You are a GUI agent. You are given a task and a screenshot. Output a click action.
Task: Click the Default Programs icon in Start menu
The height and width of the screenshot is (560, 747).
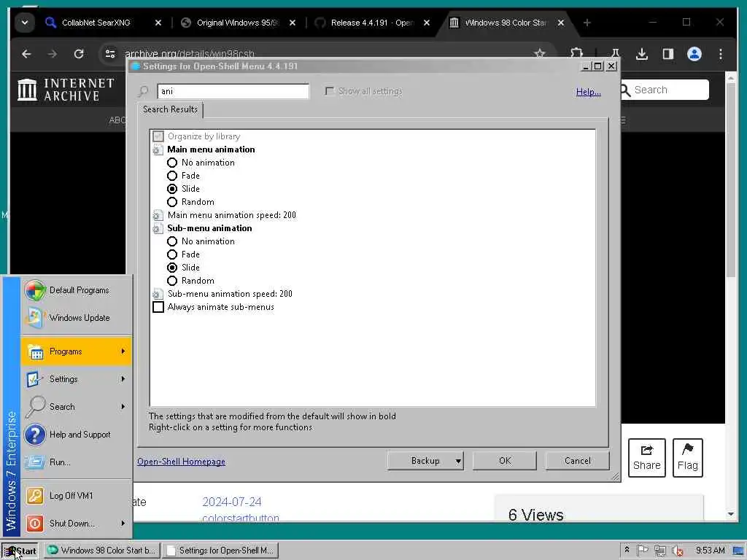[35, 290]
